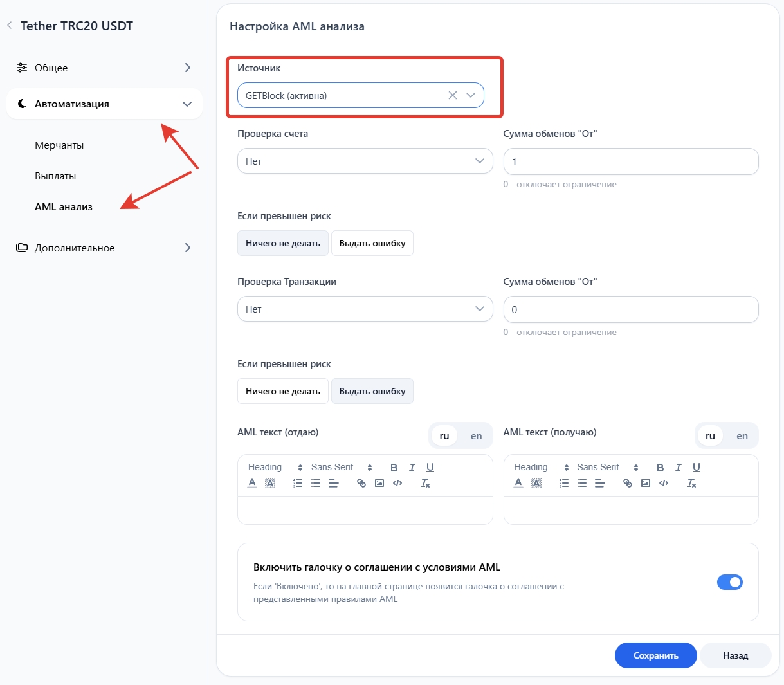Open the Проверка счета dropdown
This screenshot has width=784, height=685.
click(x=365, y=161)
